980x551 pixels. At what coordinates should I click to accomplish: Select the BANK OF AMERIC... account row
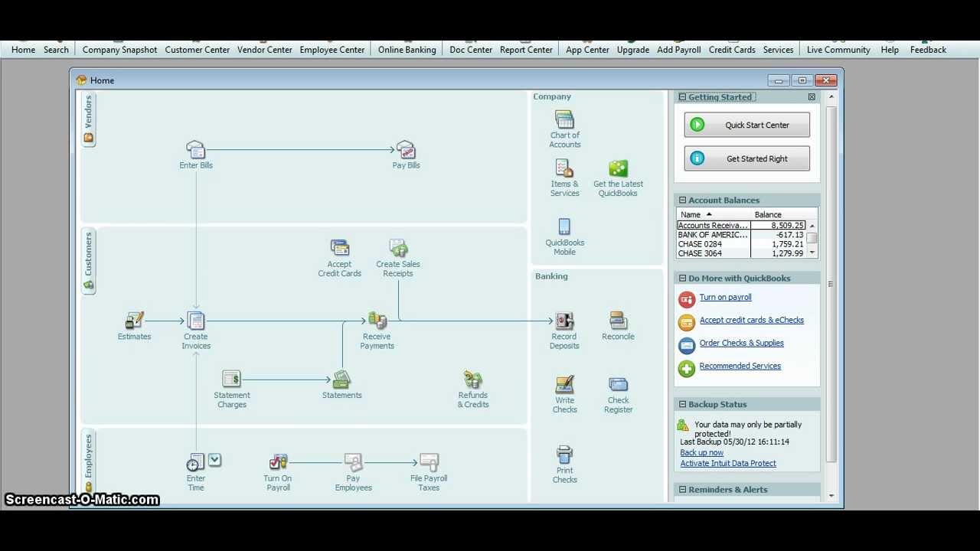[741, 235]
